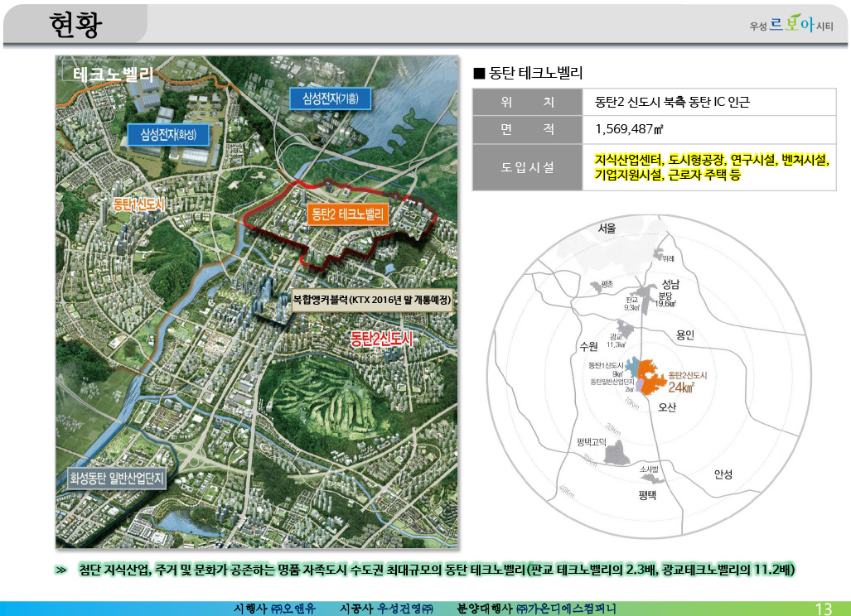Click the 광교 11.3㎢ map label
The width and height of the screenshot is (851, 616).
pos(616,340)
